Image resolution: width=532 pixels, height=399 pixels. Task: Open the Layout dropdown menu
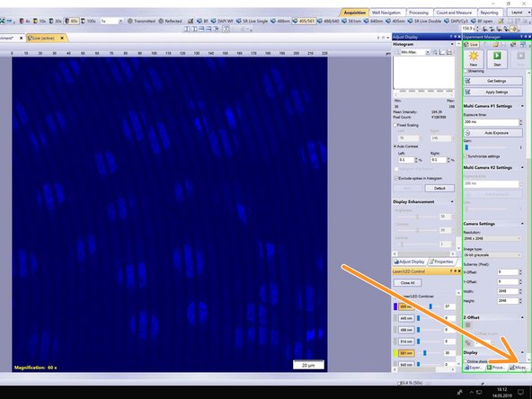[x=519, y=13]
